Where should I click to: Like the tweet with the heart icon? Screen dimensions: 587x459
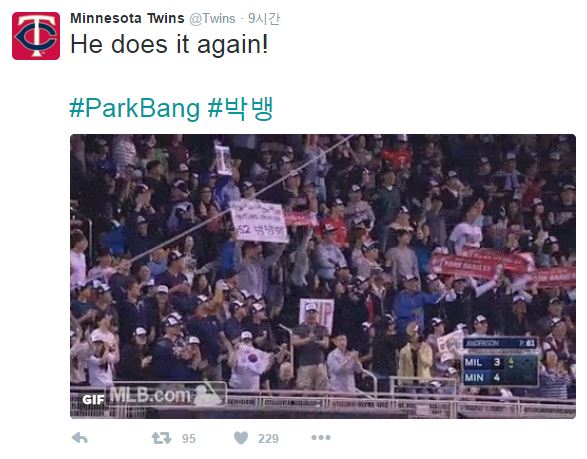point(241,438)
